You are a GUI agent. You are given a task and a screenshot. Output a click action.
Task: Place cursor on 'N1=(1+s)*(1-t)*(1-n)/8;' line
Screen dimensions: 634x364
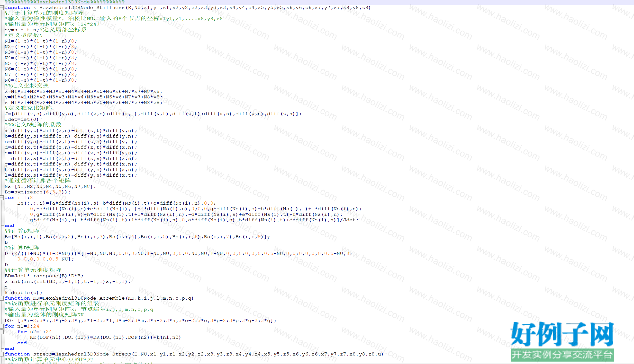tap(41, 41)
